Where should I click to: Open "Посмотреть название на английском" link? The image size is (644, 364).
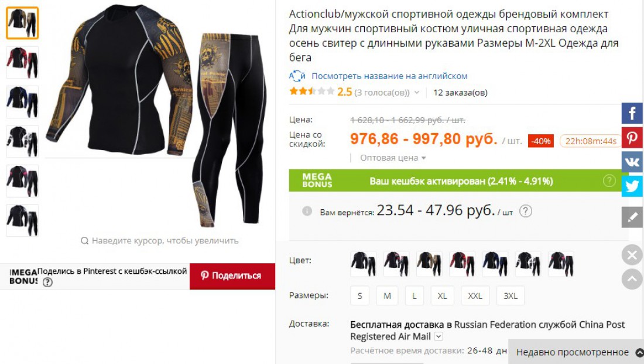pos(389,76)
